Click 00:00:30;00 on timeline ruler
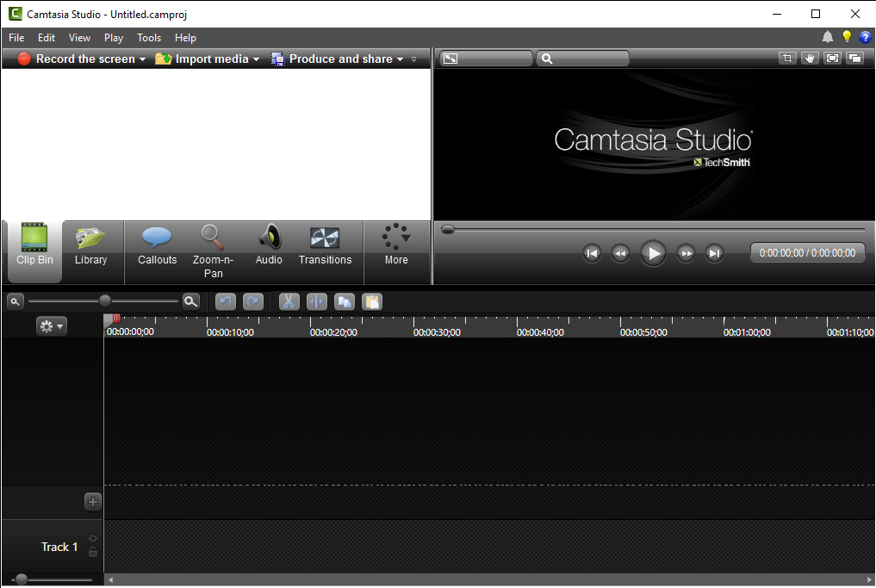Viewport: 876px width, 588px height. click(437, 332)
